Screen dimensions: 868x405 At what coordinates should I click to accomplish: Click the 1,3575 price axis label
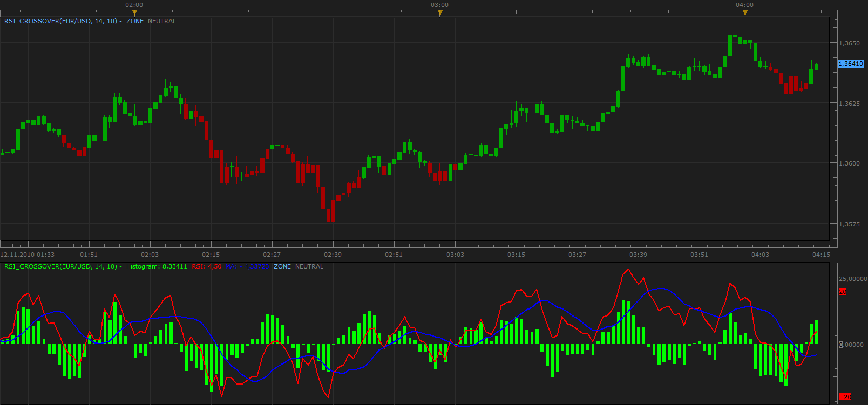coord(849,224)
